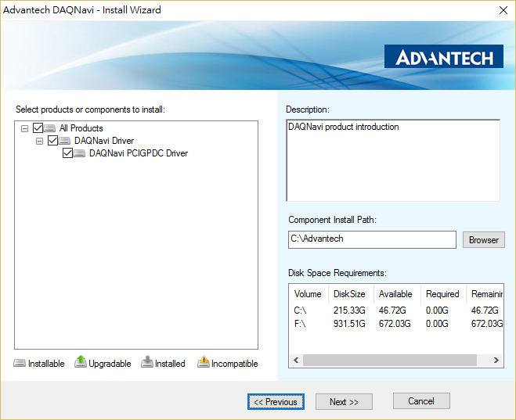Close the Install Wizard window
This screenshot has width=516, height=420.
point(503,10)
